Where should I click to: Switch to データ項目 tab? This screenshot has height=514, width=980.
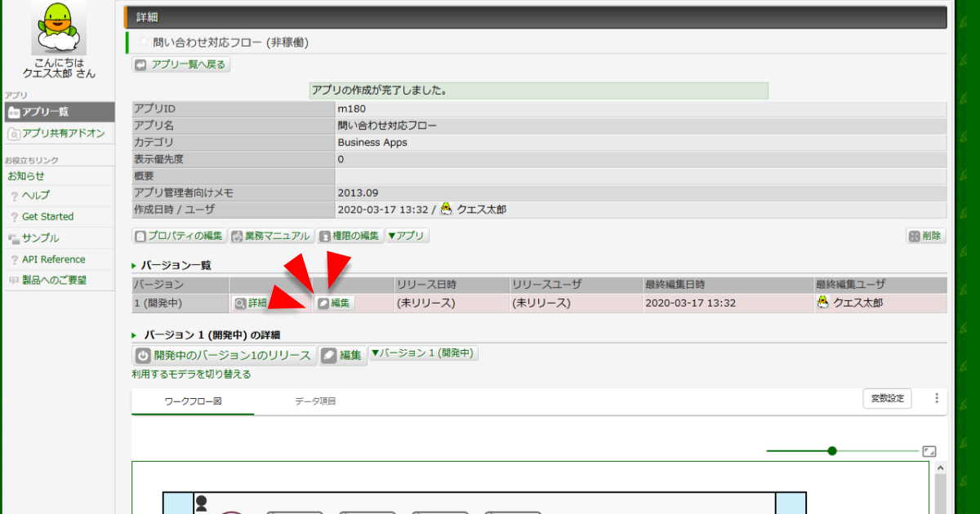(x=315, y=401)
